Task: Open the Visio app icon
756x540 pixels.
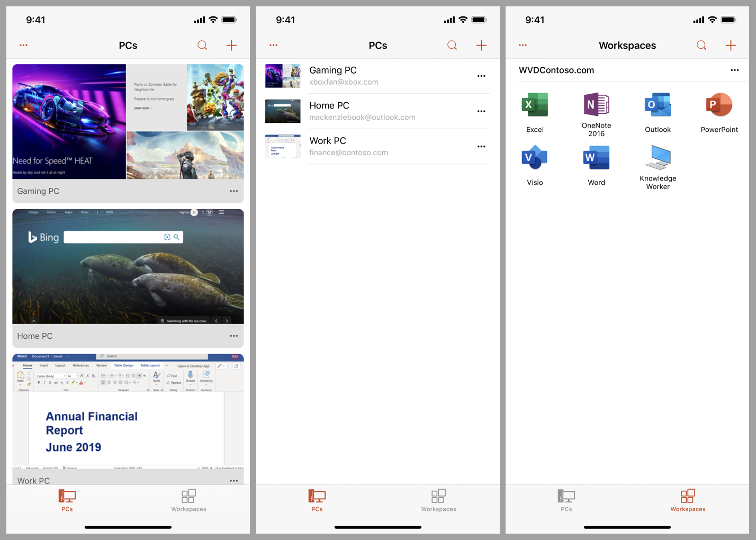Action: pyautogui.click(x=535, y=158)
